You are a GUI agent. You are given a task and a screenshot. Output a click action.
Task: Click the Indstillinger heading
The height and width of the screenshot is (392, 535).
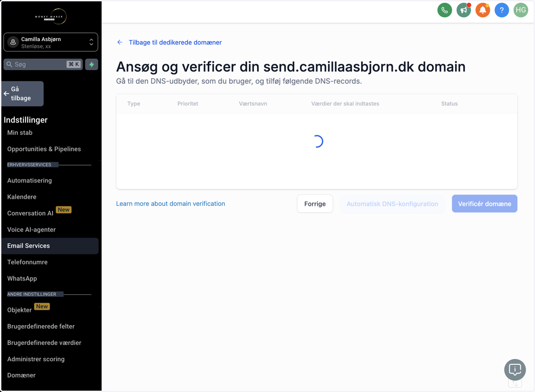[25, 120]
